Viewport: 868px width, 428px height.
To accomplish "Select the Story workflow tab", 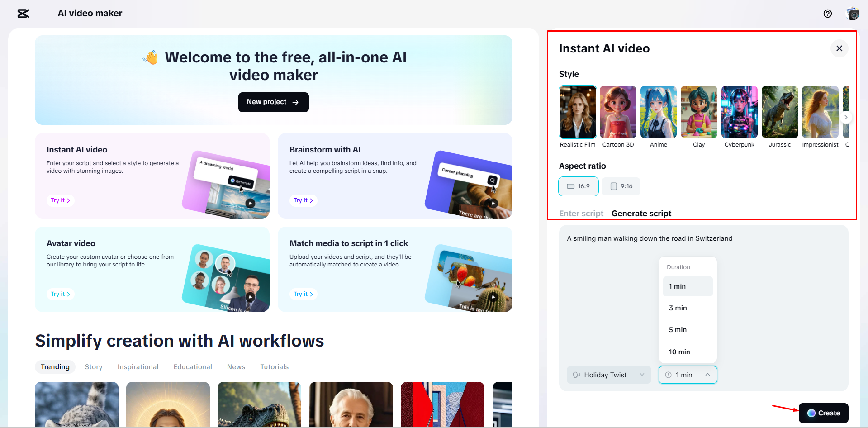I will (94, 367).
